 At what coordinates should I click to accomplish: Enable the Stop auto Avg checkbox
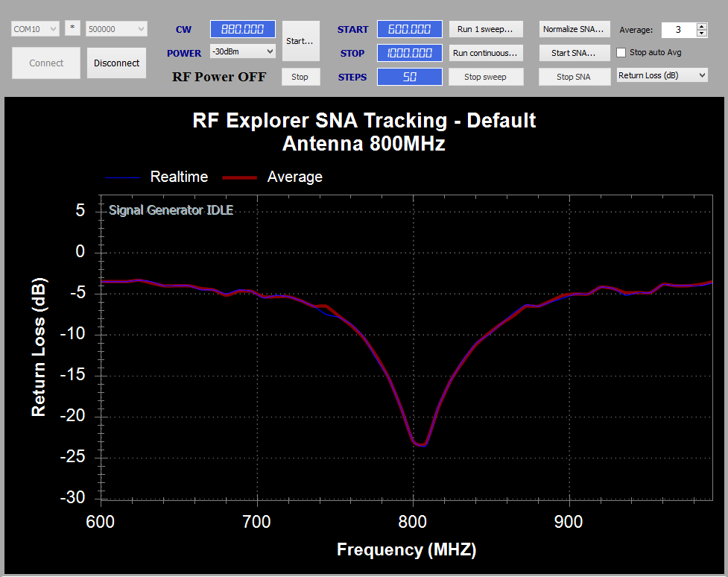[621, 52]
